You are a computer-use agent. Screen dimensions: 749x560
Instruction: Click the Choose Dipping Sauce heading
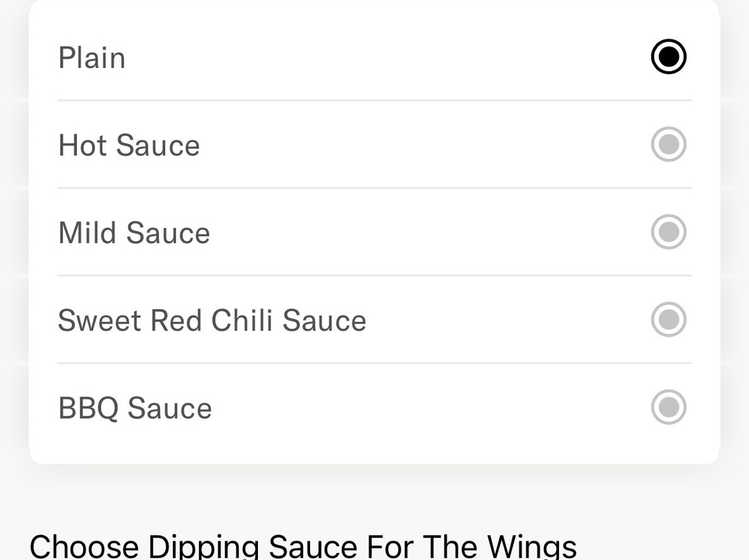tap(303, 546)
